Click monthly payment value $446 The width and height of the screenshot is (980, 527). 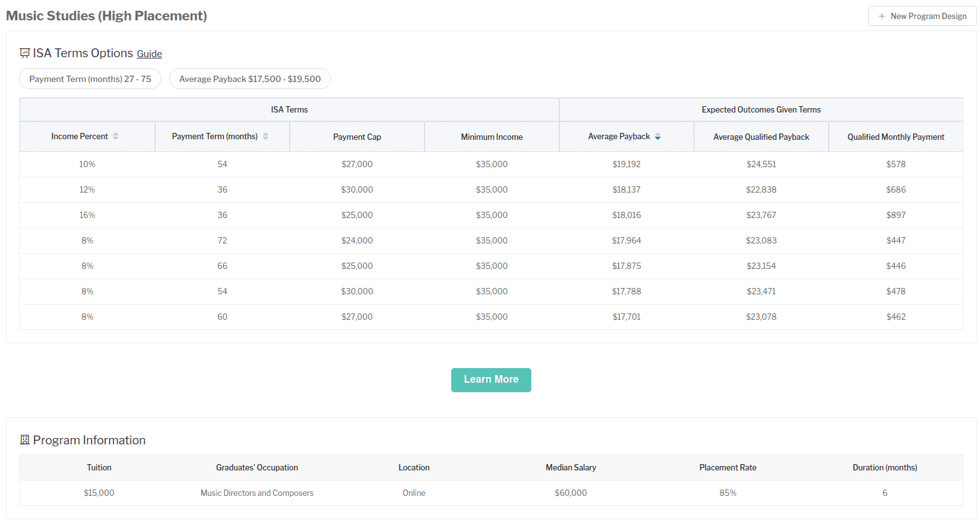[896, 266]
